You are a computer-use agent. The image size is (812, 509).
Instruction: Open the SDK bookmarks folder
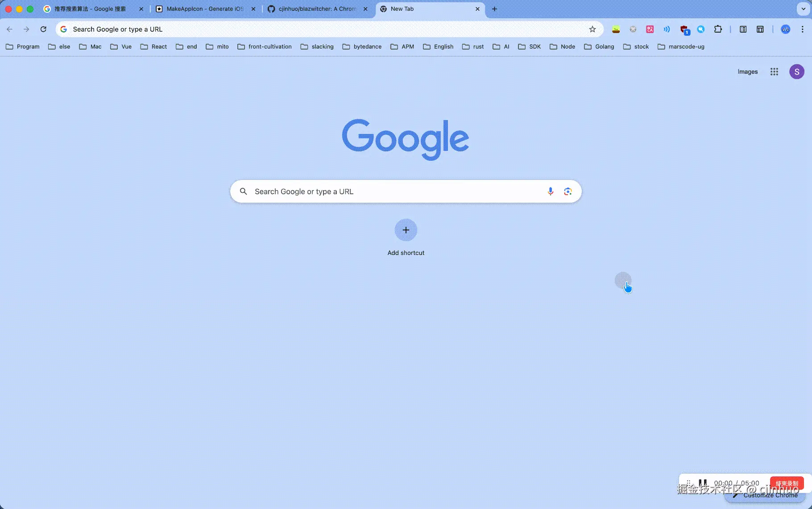[530, 47]
